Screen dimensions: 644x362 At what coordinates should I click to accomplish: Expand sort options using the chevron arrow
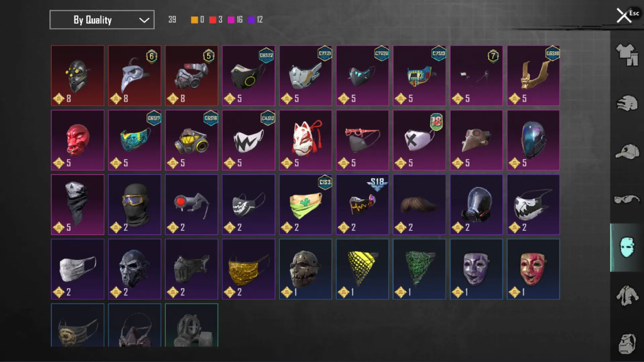click(x=144, y=20)
